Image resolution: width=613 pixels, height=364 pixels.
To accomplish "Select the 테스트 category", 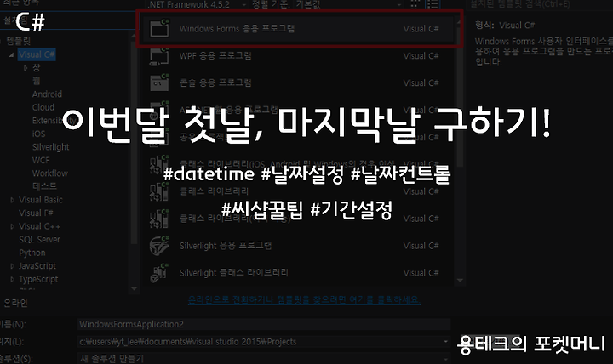I will (44, 186).
